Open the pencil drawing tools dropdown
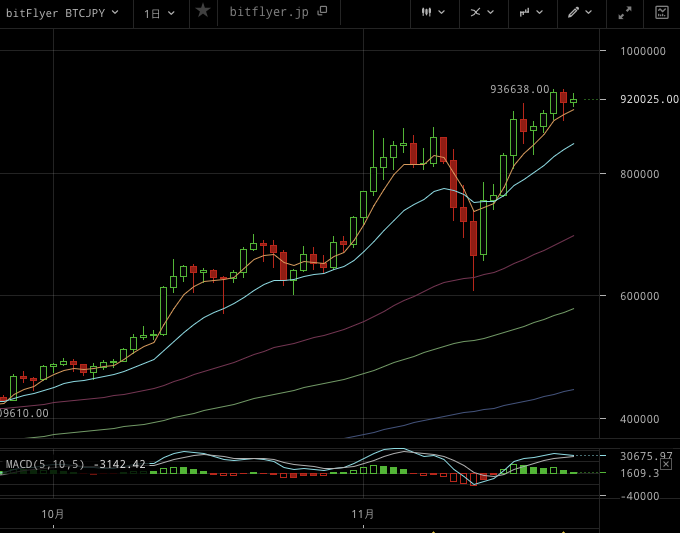 580,13
